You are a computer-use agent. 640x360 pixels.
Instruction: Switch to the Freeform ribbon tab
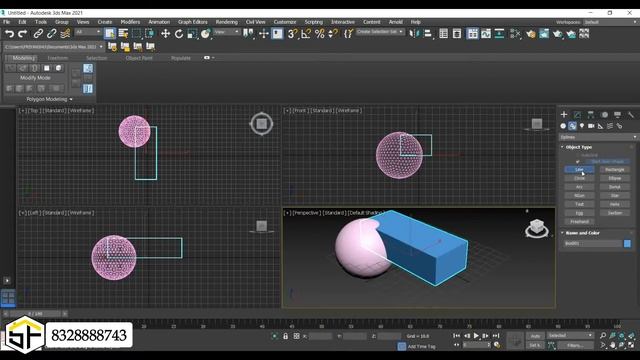pyautogui.click(x=58, y=58)
